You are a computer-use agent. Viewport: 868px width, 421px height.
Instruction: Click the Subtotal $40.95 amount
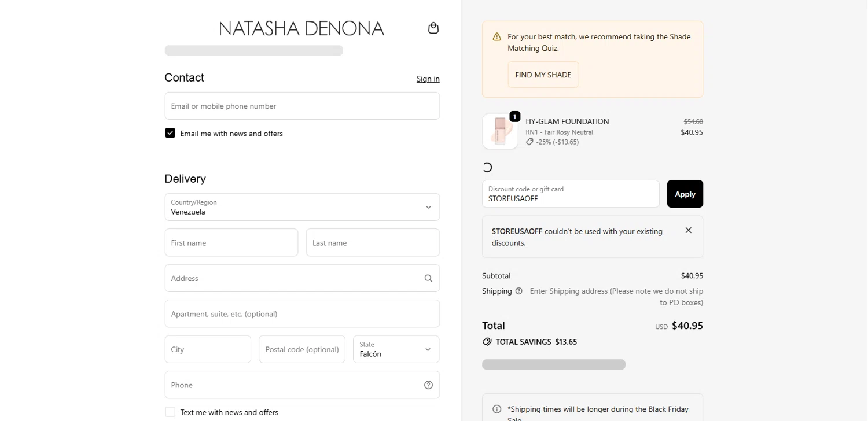[692, 276]
